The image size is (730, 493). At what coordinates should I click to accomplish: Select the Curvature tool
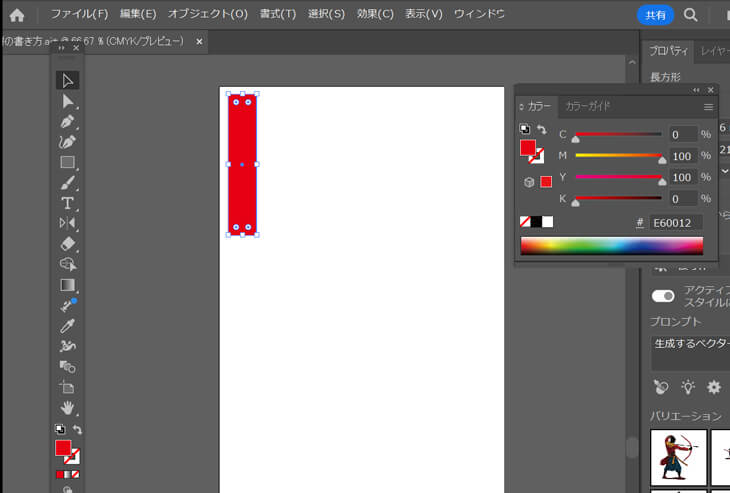click(x=68, y=142)
